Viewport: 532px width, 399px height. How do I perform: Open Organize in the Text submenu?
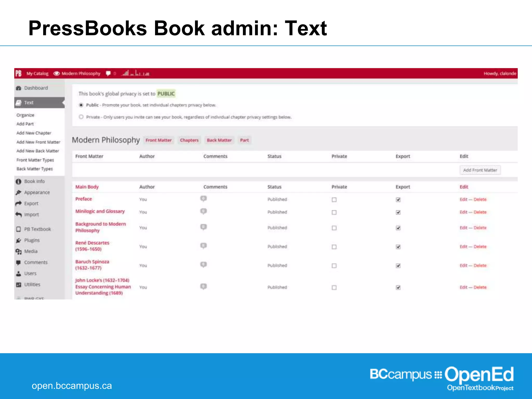pyautogui.click(x=25, y=115)
